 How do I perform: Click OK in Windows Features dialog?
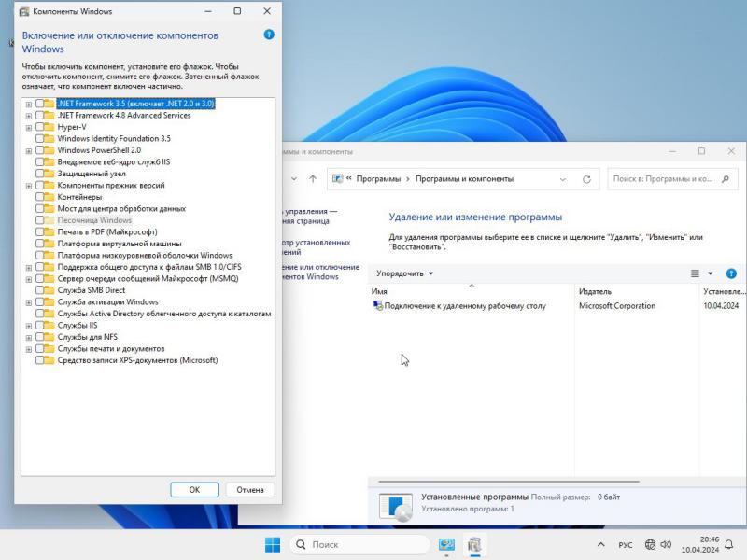point(194,489)
